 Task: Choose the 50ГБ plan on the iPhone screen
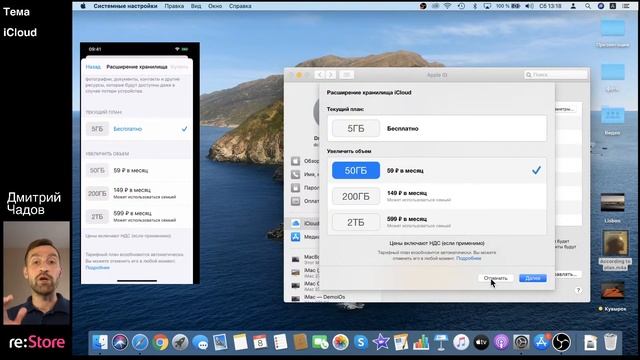tap(137, 170)
